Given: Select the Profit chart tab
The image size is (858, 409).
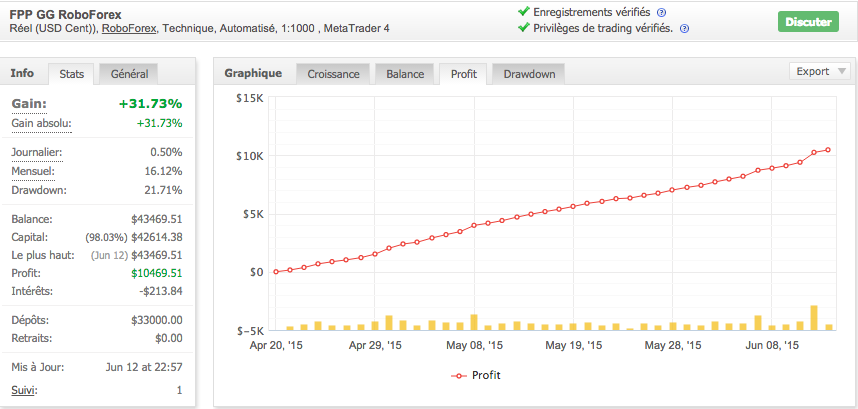Looking at the screenshot, I should [x=463, y=74].
